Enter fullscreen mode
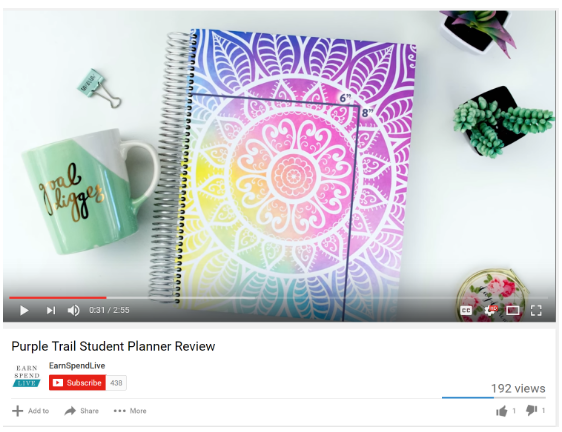 click(536, 310)
